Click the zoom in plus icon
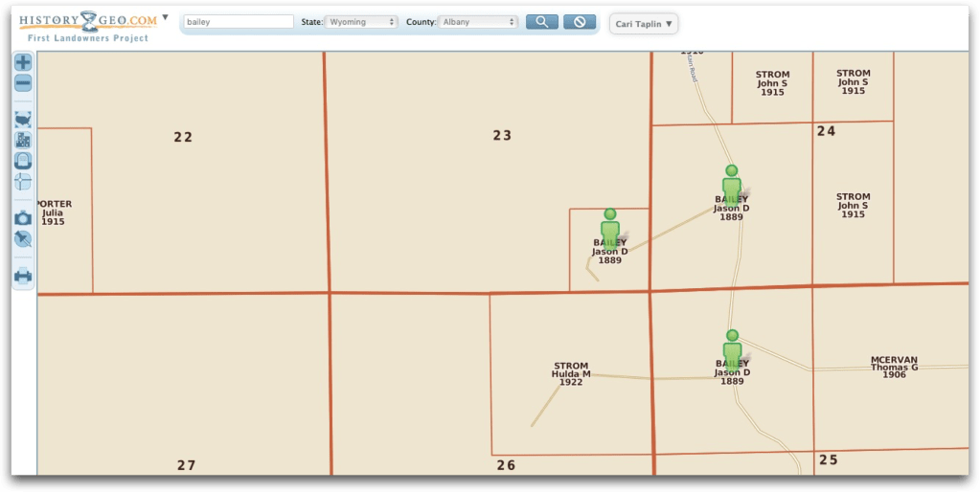Viewport: 980px width, 492px height. (x=23, y=62)
